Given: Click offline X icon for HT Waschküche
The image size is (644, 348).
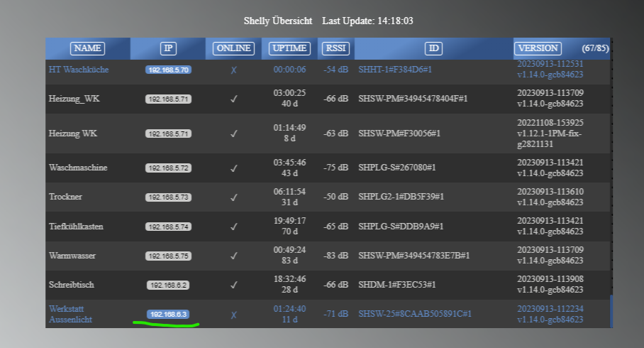Looking at the screenshot, I should pos(233,70).
